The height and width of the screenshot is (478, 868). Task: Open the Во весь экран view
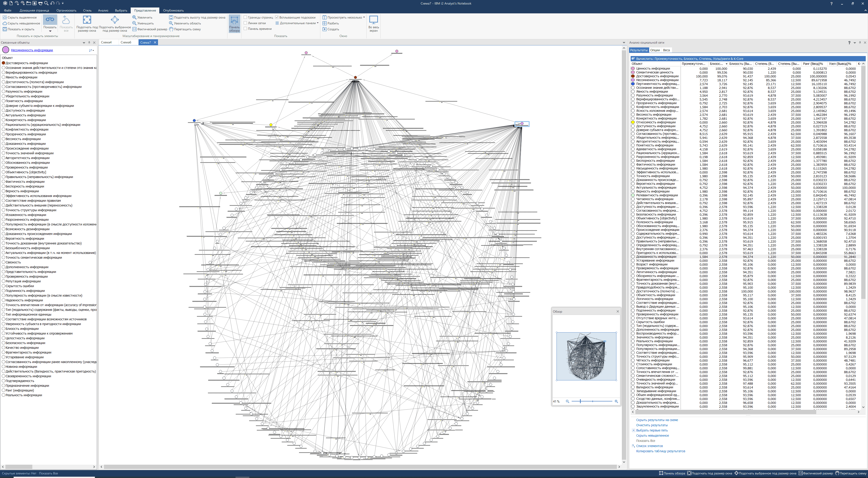(x=373, y=23)
